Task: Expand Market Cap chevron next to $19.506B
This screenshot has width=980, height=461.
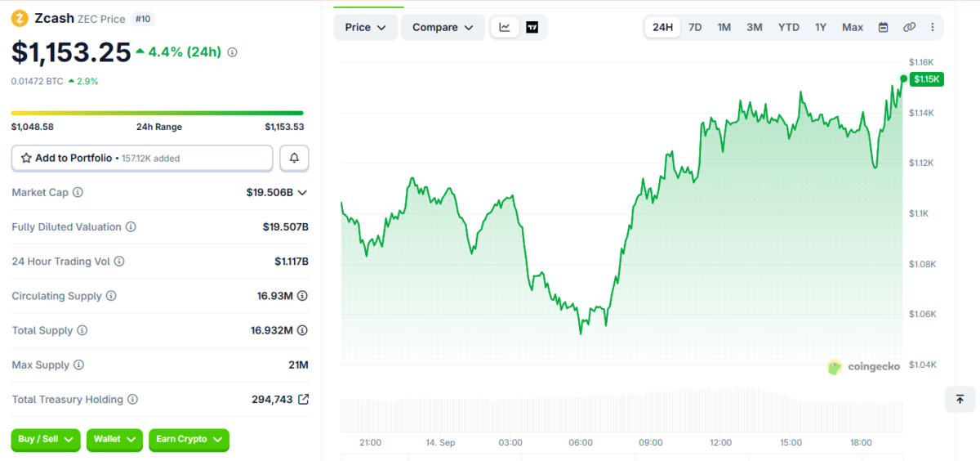Action: click(x=302, y=193)
